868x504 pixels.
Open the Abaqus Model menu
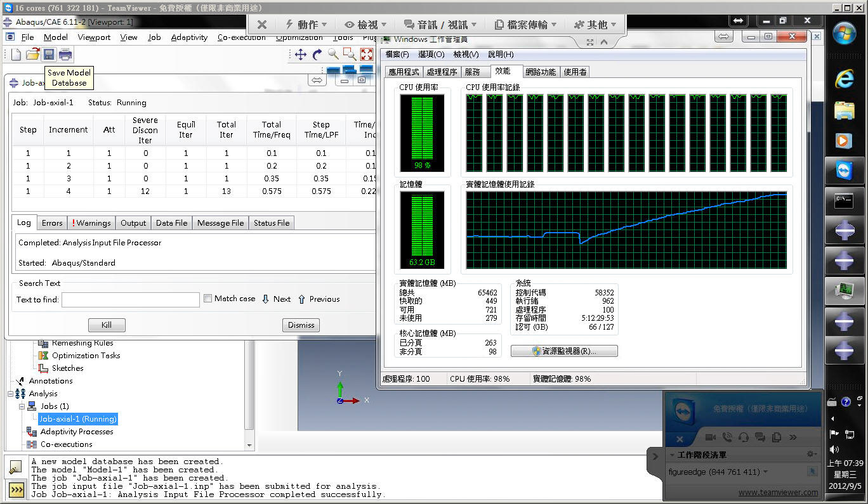click(56, 37)
